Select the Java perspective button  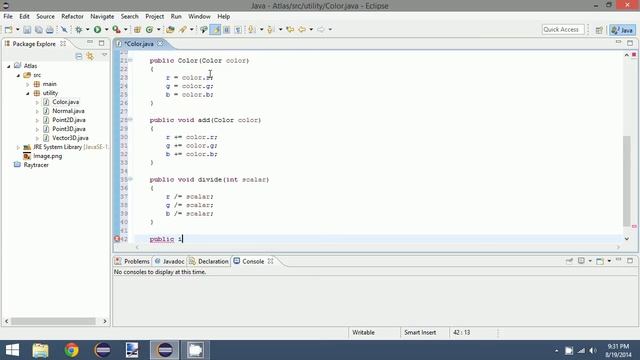click(x=622, y=30)
